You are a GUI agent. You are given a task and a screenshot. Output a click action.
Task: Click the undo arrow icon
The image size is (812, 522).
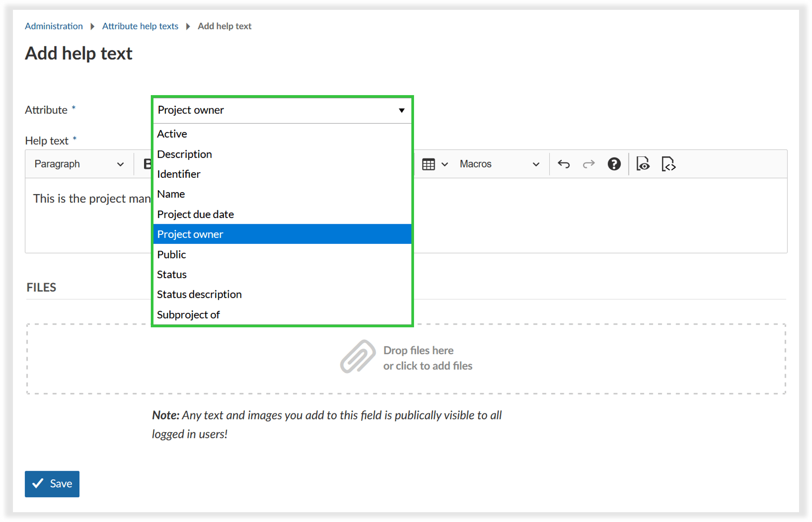pyautogui.click(x=563, y=164)
